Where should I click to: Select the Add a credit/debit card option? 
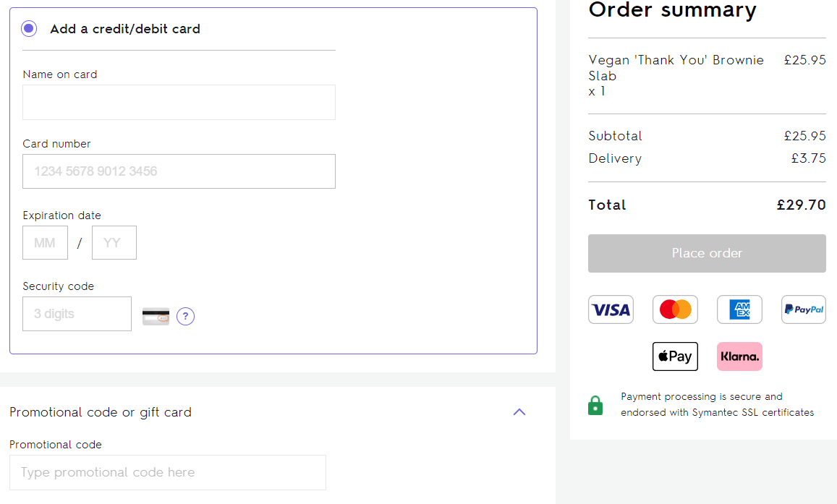click(x=27, y=27)
